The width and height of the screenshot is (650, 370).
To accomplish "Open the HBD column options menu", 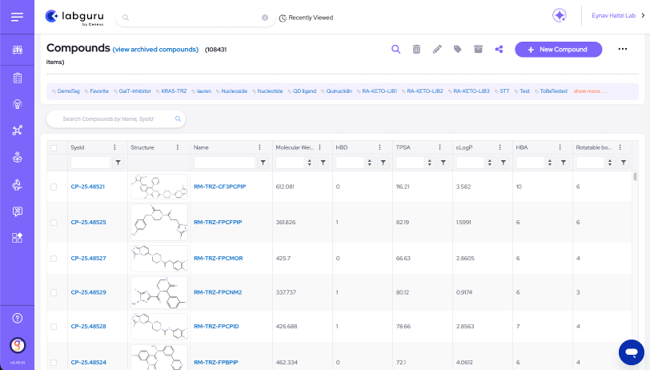I will click(380, 148).
